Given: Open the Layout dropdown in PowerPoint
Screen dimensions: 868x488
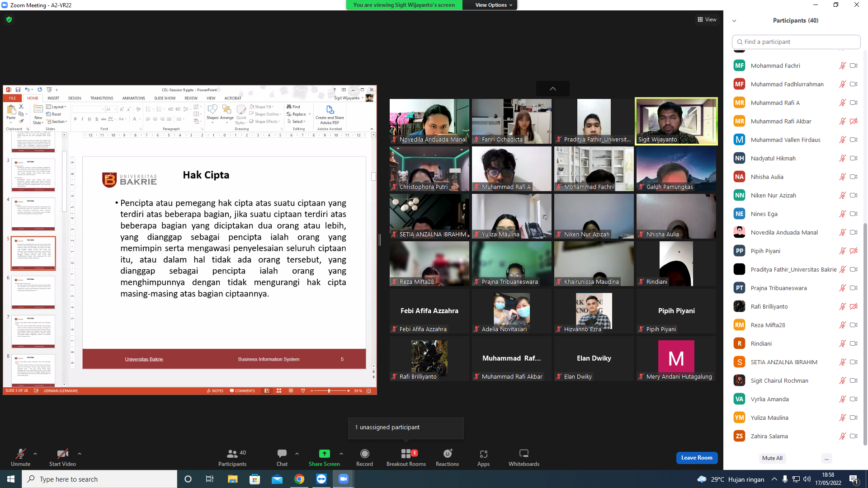Looking at the screenshot, I should [x=57, y=107].
